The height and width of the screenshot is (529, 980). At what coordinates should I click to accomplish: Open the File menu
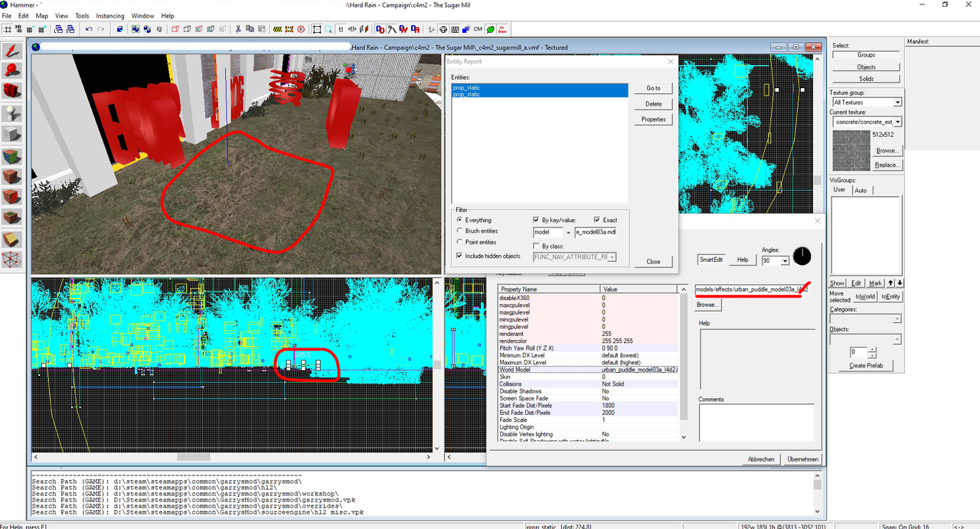(7, 15)
